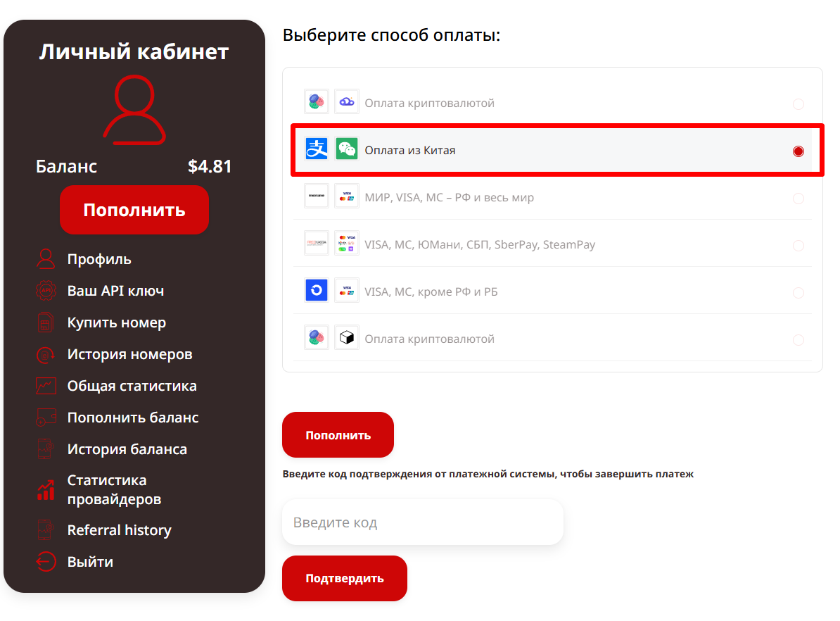Open Купить номер in the sidebar
The width and height of the screenshot is (840, 621).
tap(117, 323)
